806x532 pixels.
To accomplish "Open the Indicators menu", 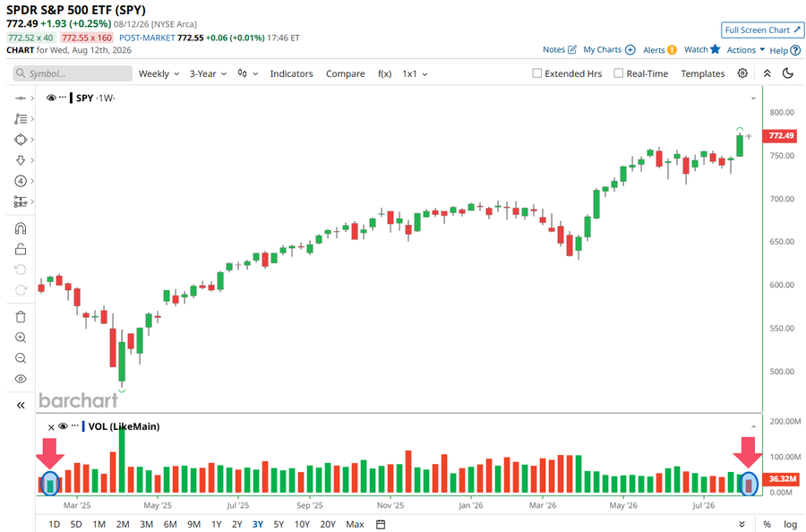I will (291, 73).
